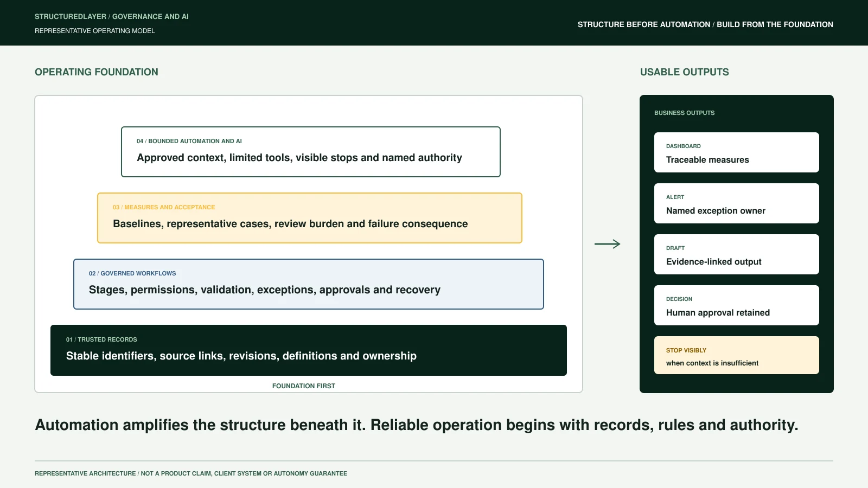Open the 'Traceable measures' card
The width and height of the screenshot is (868, 488).
pos(737,152)
